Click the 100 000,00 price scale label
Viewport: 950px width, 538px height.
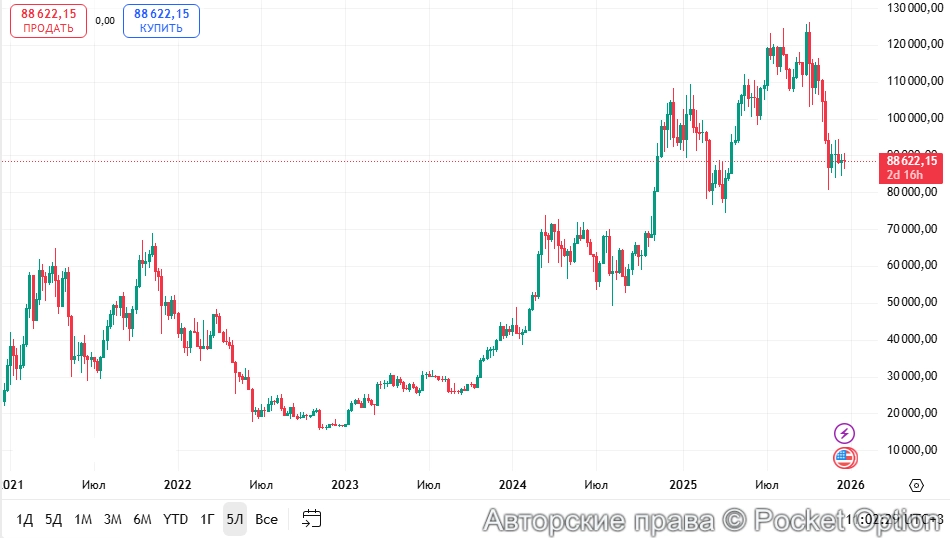point(913,118)
